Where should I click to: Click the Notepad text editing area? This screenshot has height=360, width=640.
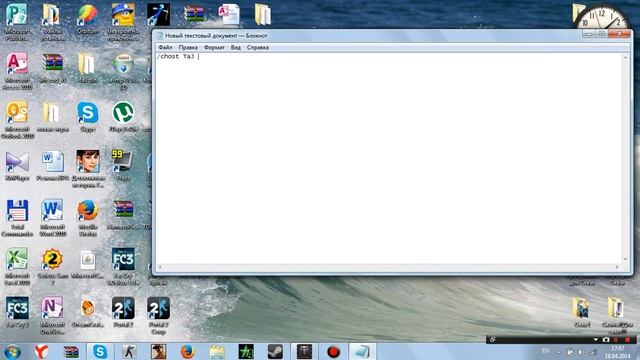tap(389, 158)
